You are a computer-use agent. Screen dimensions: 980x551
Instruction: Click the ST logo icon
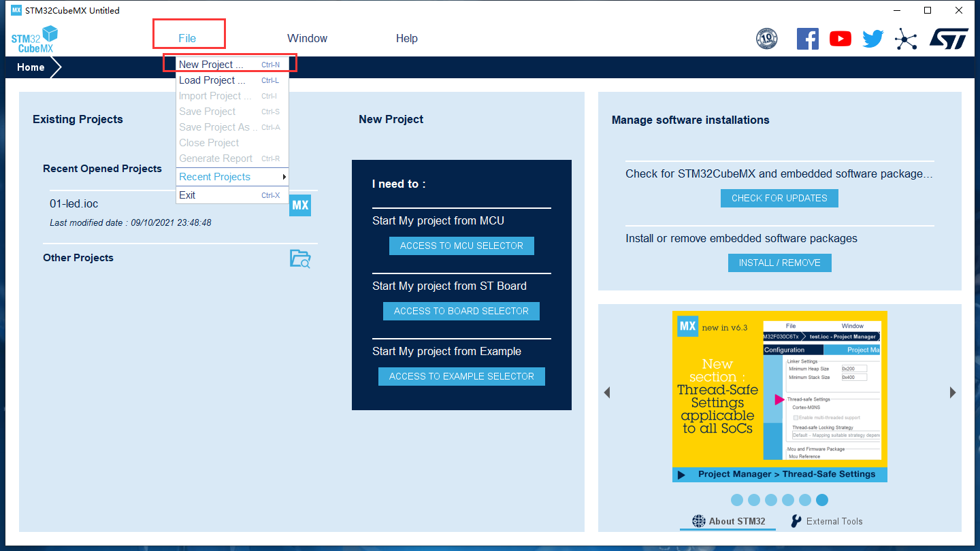click(x=949, y=39)
